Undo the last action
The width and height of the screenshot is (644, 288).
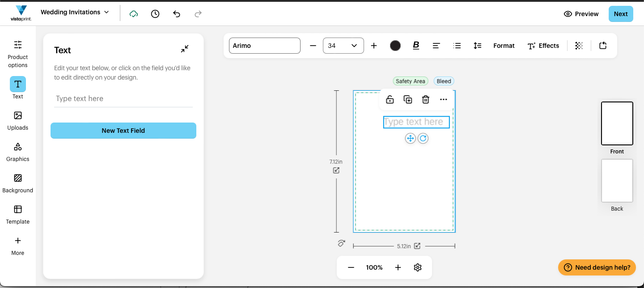click(177, 14)
